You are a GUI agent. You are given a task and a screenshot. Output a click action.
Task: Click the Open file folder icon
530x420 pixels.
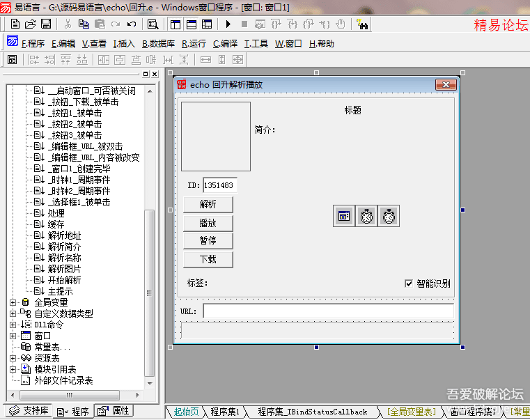pos(30,24)
